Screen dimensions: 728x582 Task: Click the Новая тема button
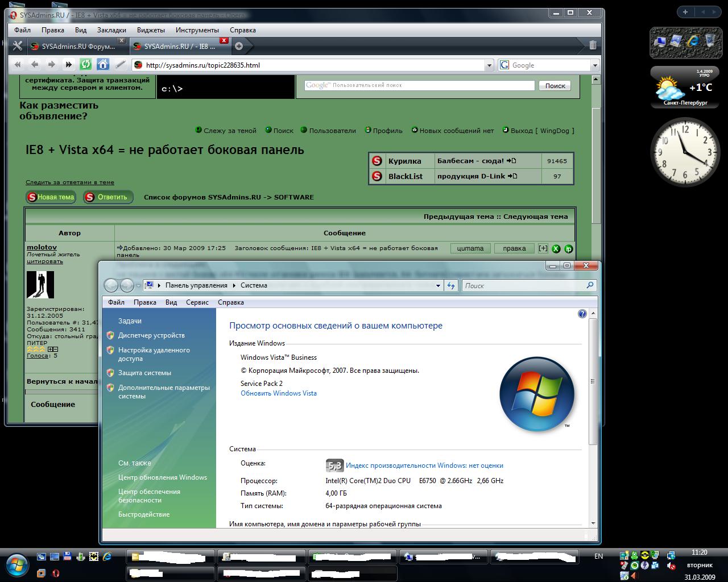click(51, 197)
